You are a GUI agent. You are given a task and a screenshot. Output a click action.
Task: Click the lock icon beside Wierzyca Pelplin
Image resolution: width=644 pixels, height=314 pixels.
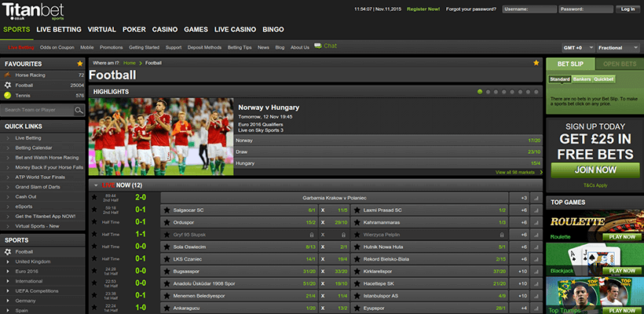502,235
